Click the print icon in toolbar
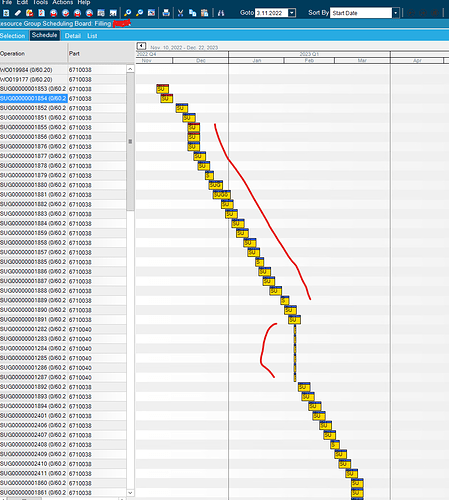 [166, 13]
